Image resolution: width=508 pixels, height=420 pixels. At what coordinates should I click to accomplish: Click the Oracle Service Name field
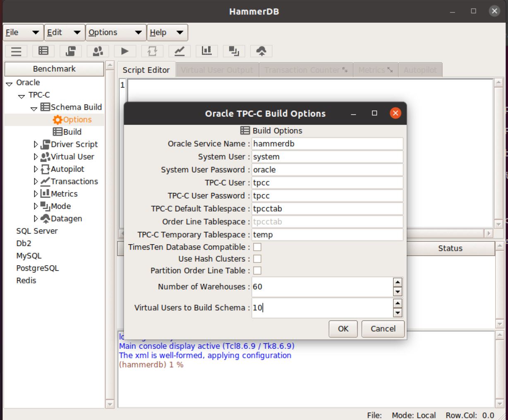pyautogui.click(x=327, y=144)
